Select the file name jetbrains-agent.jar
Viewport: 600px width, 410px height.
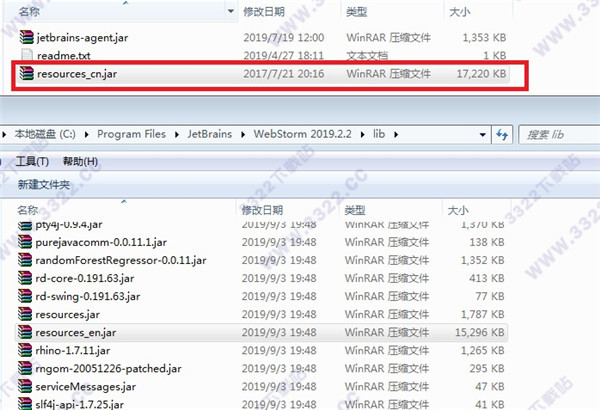[x=82, y=38]
